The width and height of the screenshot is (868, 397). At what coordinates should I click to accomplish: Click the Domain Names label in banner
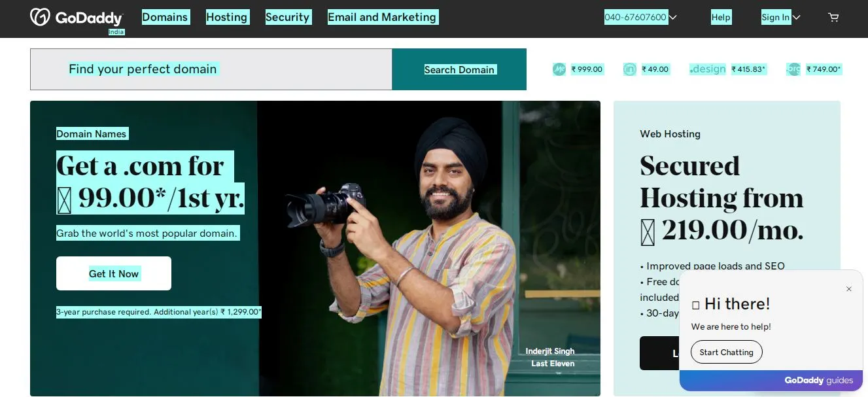point(92,134)
